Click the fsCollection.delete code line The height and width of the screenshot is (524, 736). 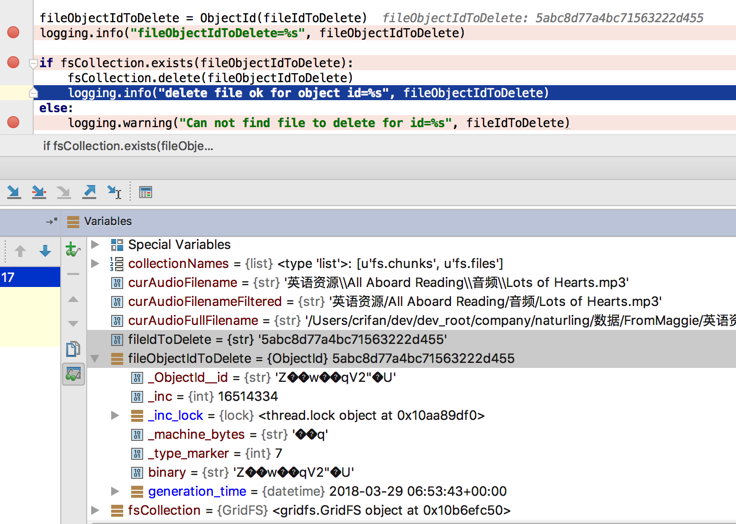click(x=210, y=78)
